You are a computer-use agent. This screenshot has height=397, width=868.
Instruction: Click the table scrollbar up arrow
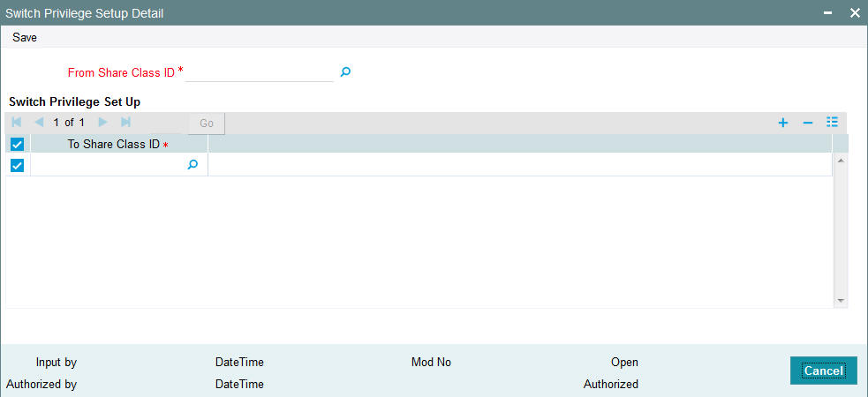[x=841, y=161]
